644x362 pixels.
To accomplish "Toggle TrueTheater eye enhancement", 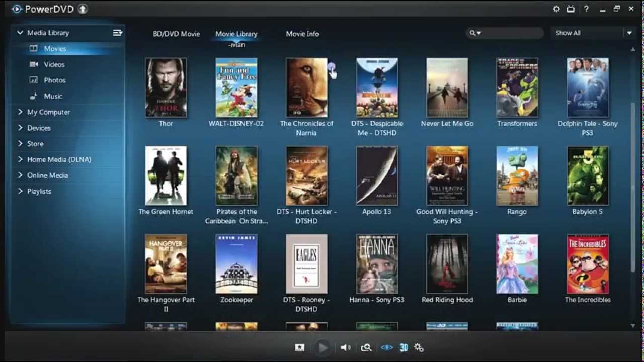I will [387, 347].
